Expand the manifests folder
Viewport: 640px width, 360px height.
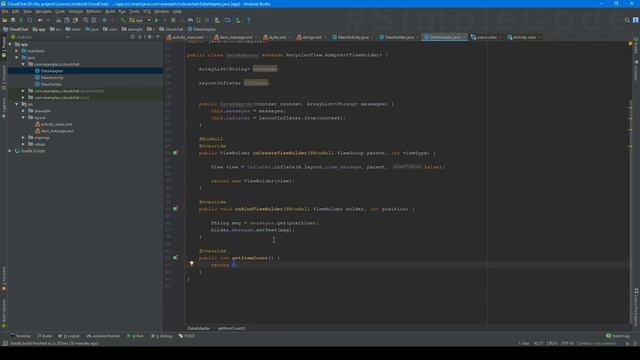17,51
